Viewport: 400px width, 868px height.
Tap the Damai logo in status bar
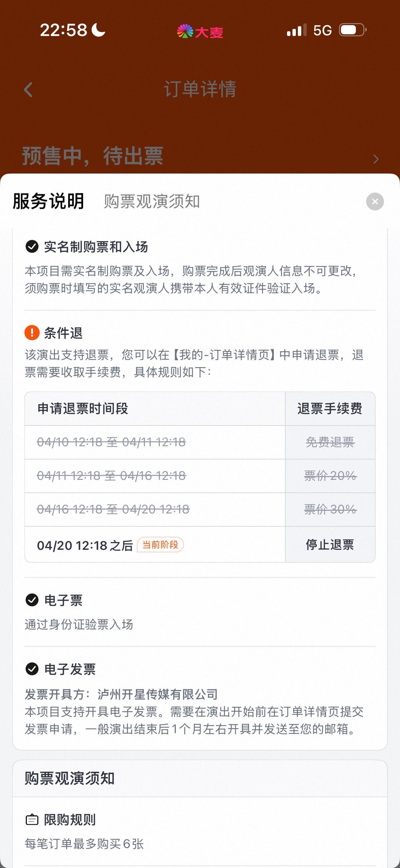(x=200, y=32)
